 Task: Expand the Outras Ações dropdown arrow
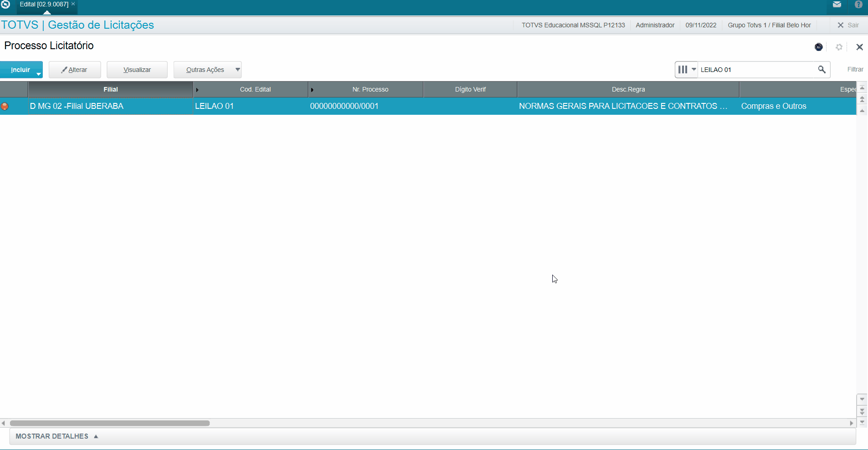tap(237, 70)
